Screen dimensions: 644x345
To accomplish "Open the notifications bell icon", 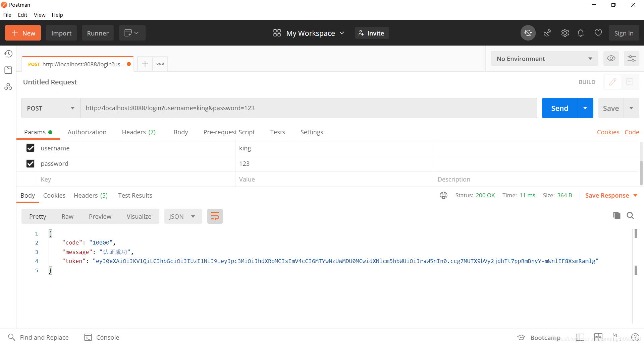I will [581, 33].
